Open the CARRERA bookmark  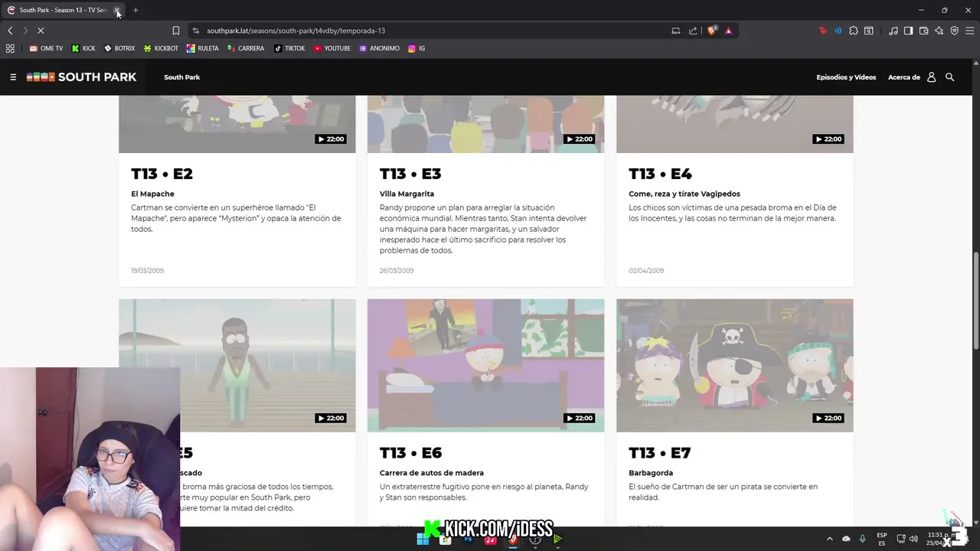tap(246, 48)
